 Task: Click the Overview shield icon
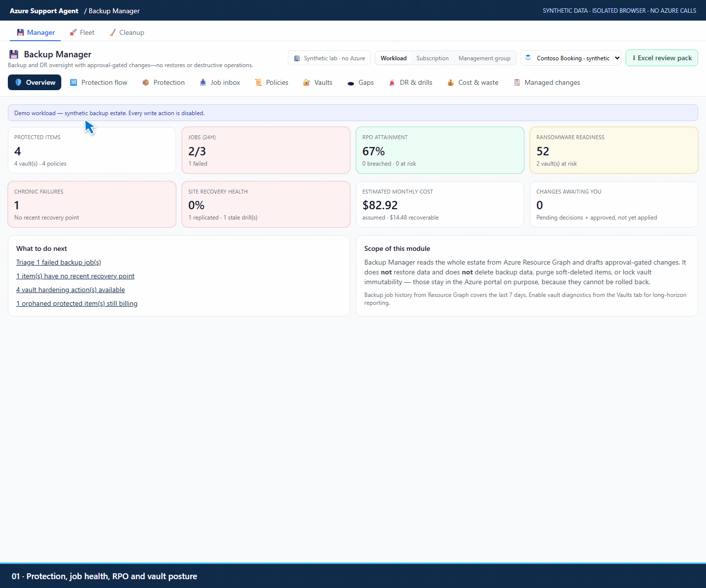(19, 82)
